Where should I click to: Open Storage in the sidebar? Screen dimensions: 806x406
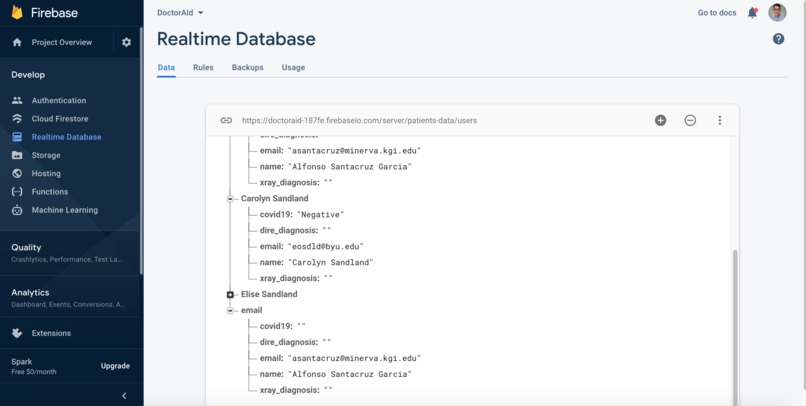46,155
